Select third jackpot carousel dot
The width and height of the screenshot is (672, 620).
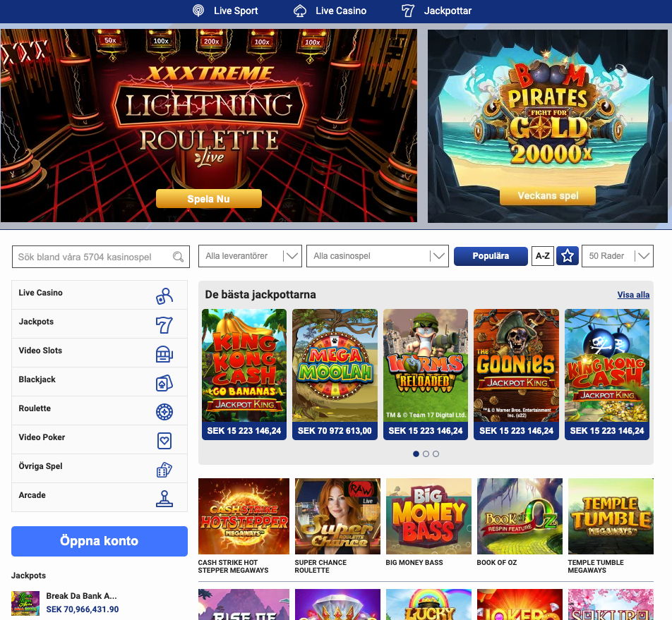(x=436, y=454)
